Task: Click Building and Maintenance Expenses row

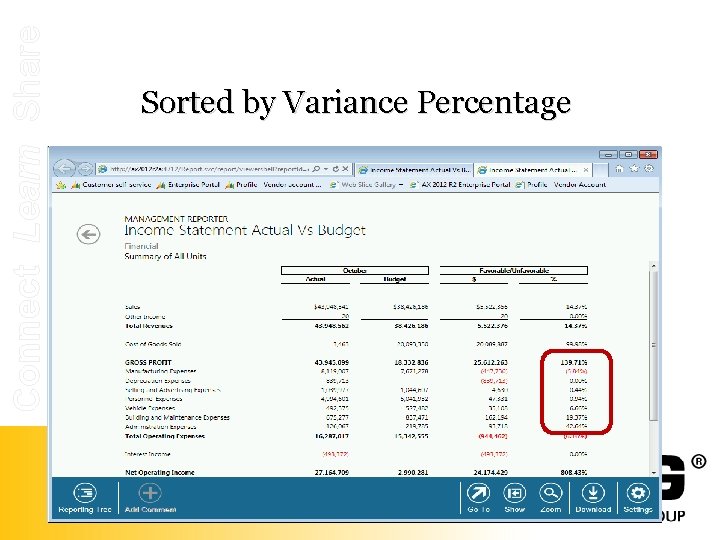Action: [x=356, y=417]
